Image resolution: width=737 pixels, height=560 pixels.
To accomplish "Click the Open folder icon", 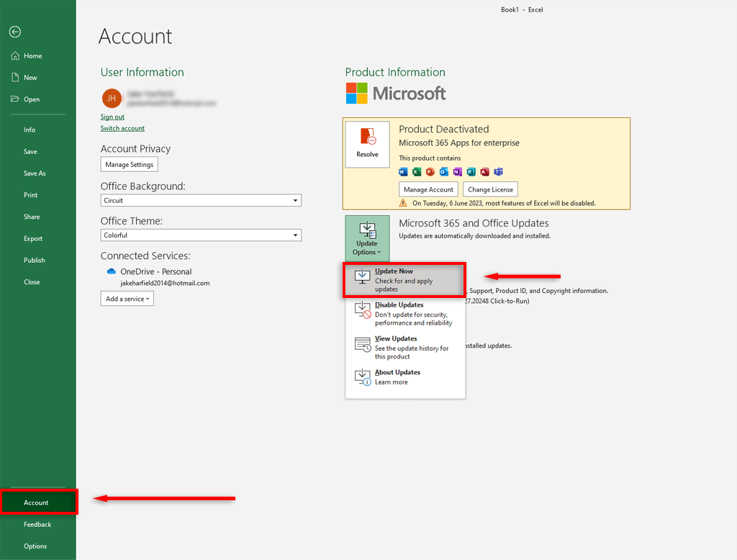I will point(15,99).
